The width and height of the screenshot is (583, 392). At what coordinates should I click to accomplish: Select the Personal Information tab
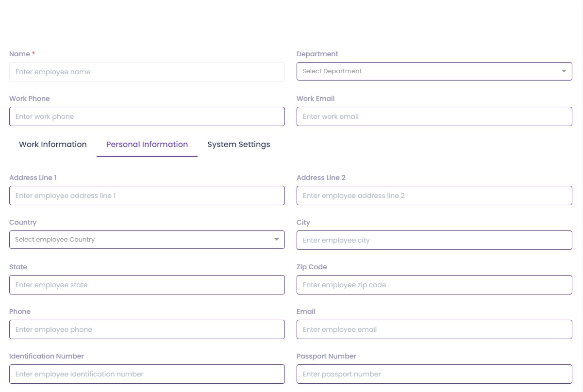click(x=147, y=145)
